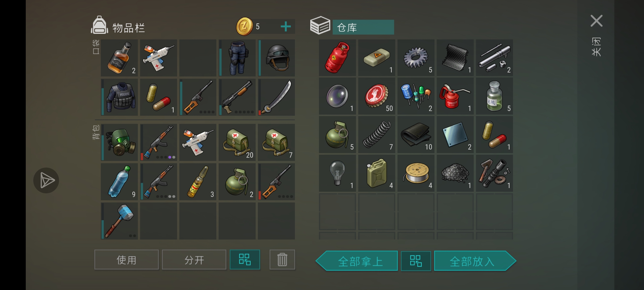This screenshot has height=290, width=644.
Task: Choose the water bottle stack of 9
Action: point(119,182)
